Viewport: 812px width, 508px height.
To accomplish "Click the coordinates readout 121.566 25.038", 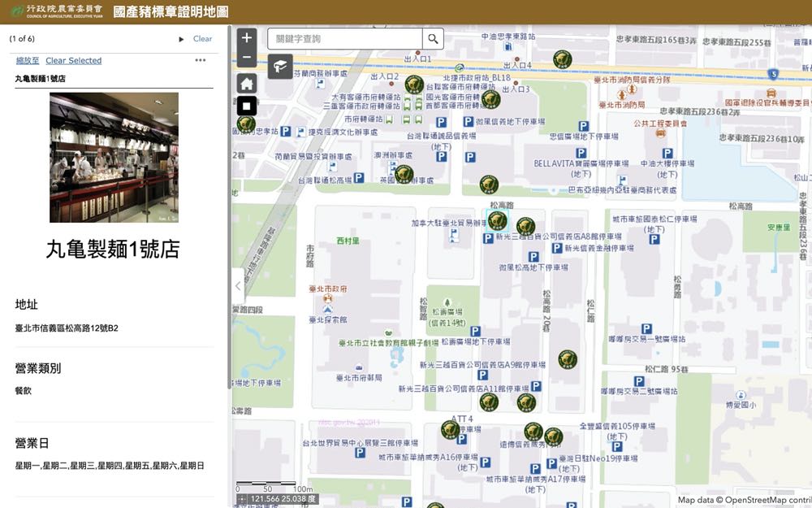I will click(283, 499).
